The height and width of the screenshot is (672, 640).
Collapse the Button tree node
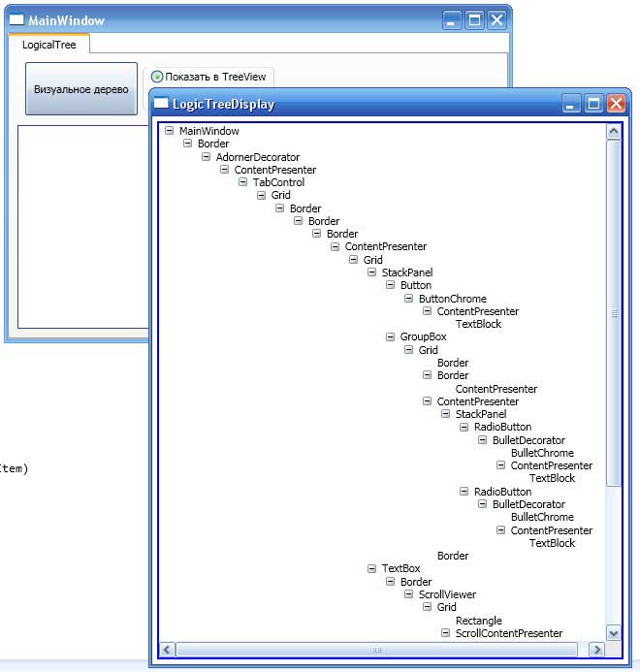pos(391,285)
